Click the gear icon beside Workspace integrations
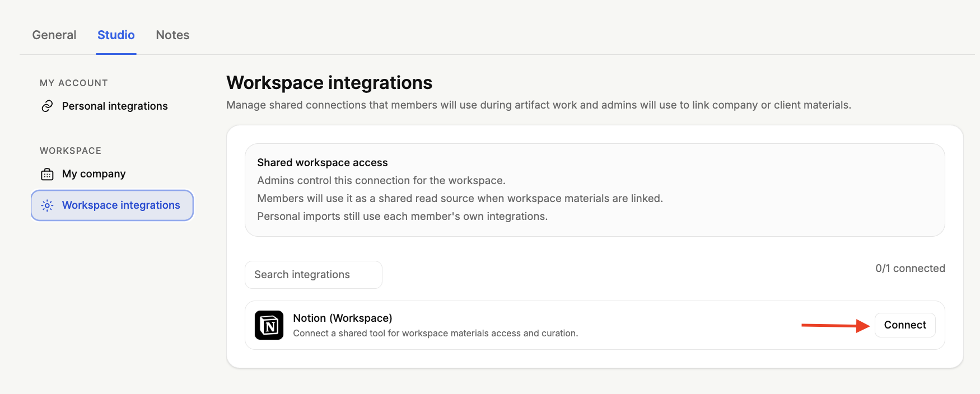The width and height of the screenshot is (980, 394). (x=47, y=205)
